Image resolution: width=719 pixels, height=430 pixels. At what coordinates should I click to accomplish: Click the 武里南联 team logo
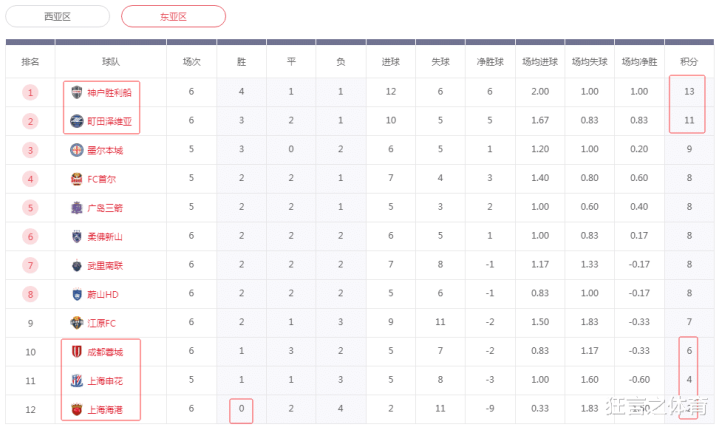coord(77,266)
